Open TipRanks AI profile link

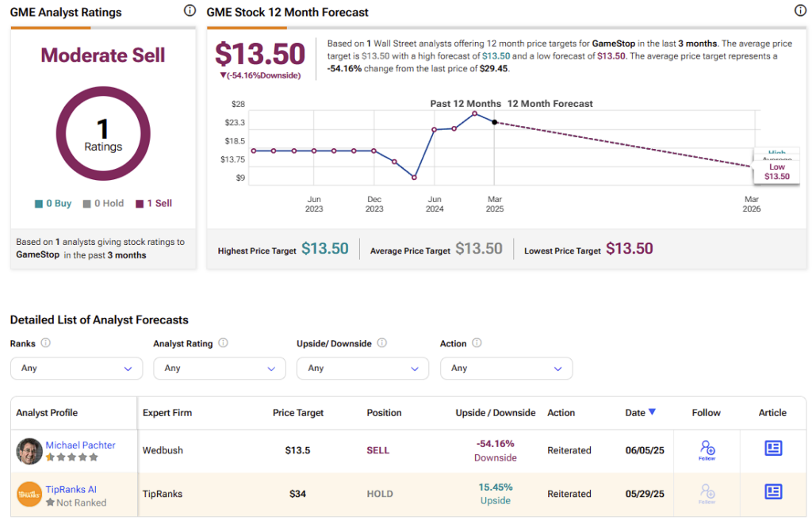tap(71, 489)
